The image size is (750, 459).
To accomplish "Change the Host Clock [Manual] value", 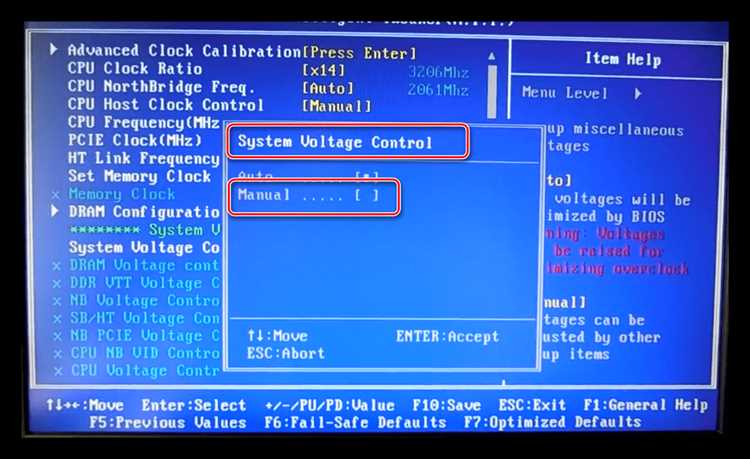I will (337, 106).
